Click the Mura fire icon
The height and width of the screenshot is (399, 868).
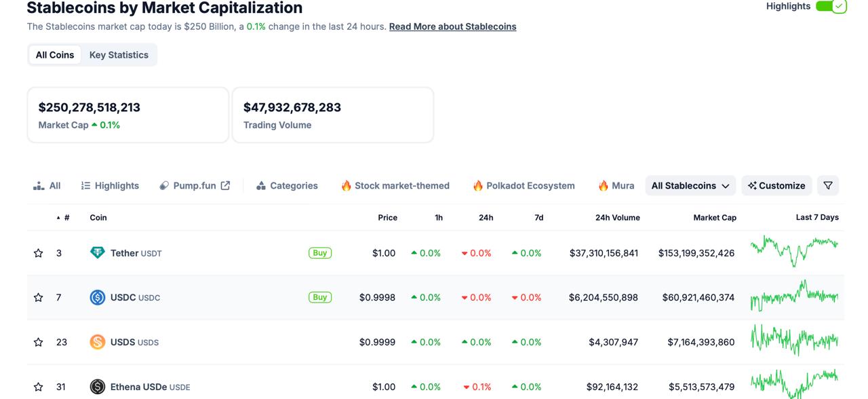coord(603,185)
